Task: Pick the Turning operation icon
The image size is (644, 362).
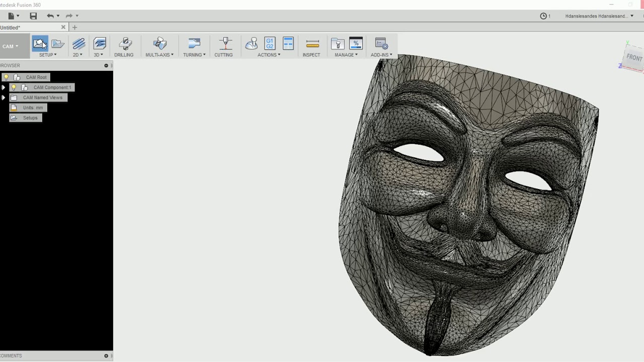Action: point(194,44)
